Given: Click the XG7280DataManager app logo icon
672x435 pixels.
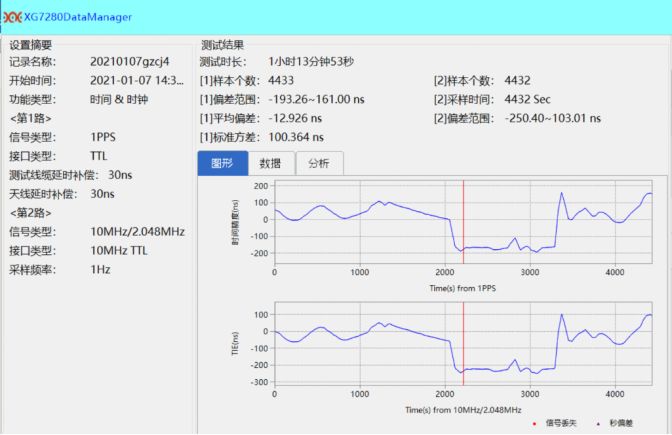Looking at the screenshot, I should point(12,17).
